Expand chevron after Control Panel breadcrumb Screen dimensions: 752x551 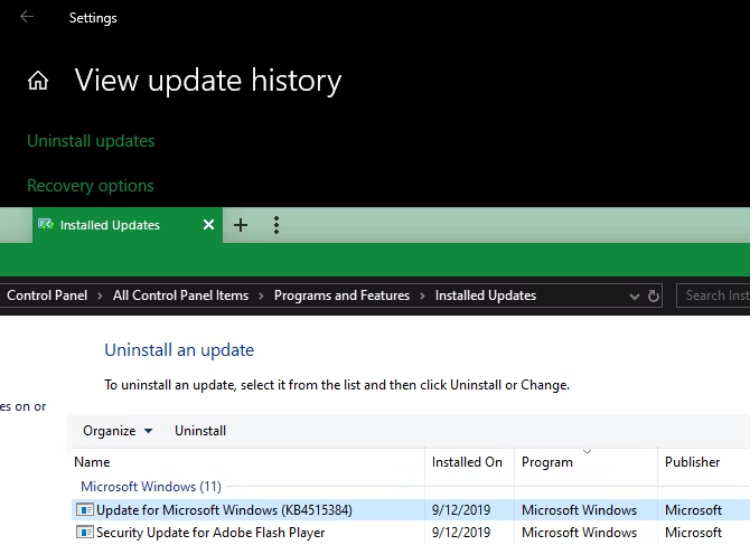[100, 296]
